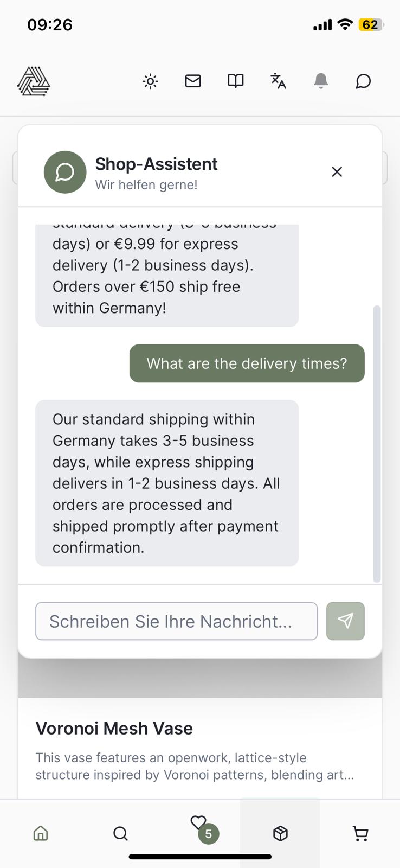This screenshot has height=868, width=400.
Task: Toggle light/dark theme sun icon
Action: [150, 81]
